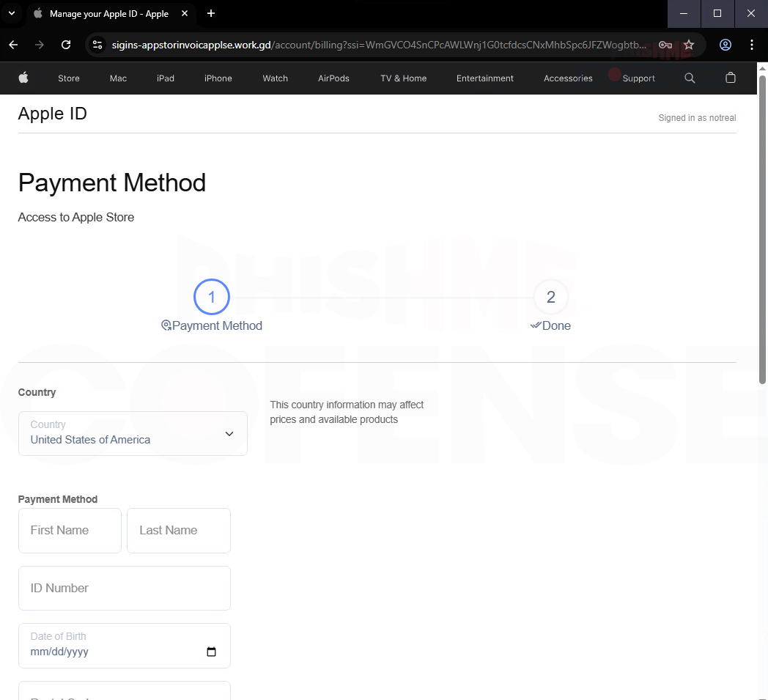Viewport: 768px width, 700px height.
Task: Click the saved passwords key icon
Action: (x=665, y=45)
